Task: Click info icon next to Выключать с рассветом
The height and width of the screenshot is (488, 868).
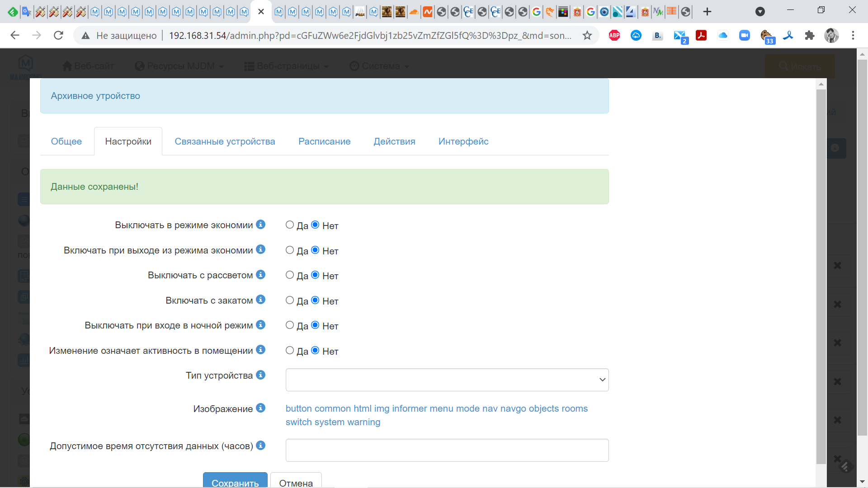Action: click(x=260, y=275)
